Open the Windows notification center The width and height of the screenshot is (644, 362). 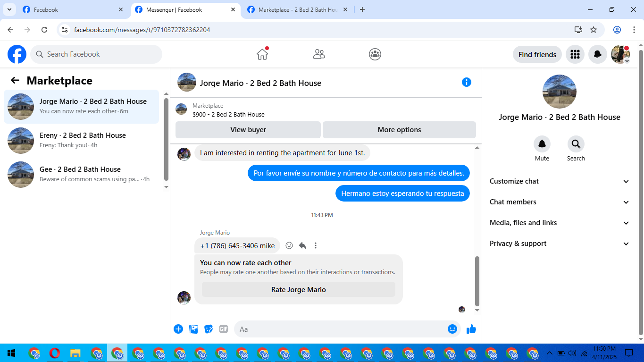pos(629,353)
